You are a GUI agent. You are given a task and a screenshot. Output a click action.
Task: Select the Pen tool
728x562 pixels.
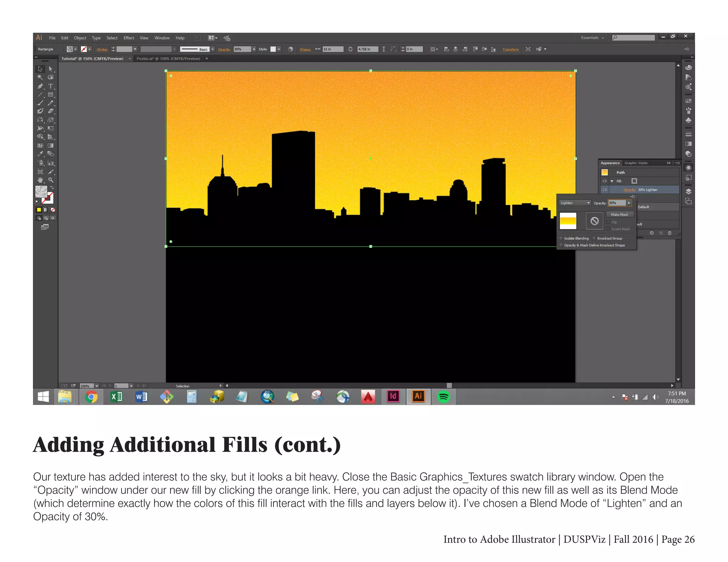click(40, 86)
